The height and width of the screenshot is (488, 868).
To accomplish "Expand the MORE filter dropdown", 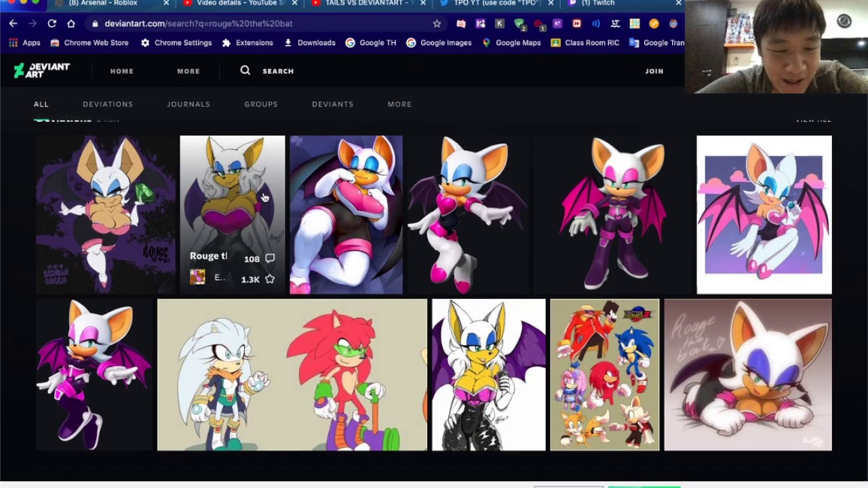I will click(x=399, y=104).
